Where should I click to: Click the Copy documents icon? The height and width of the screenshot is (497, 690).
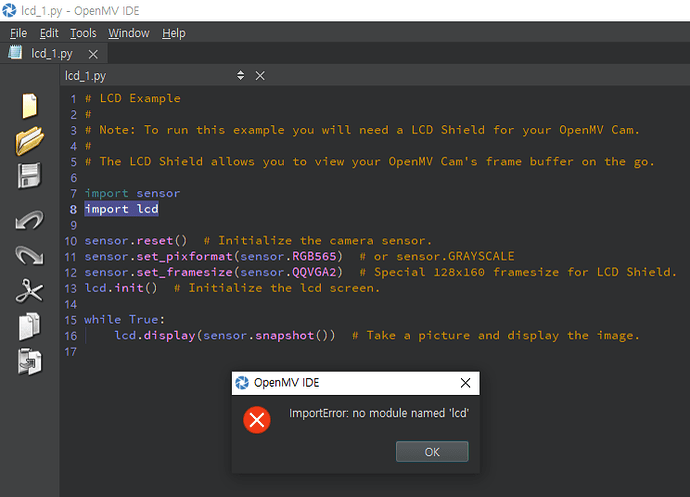(29, 326)
